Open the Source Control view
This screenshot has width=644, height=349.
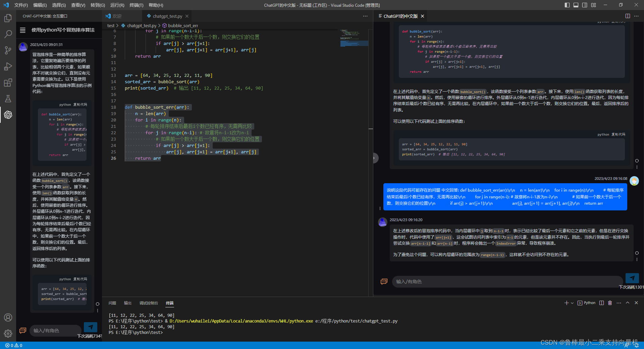point(8,50)
